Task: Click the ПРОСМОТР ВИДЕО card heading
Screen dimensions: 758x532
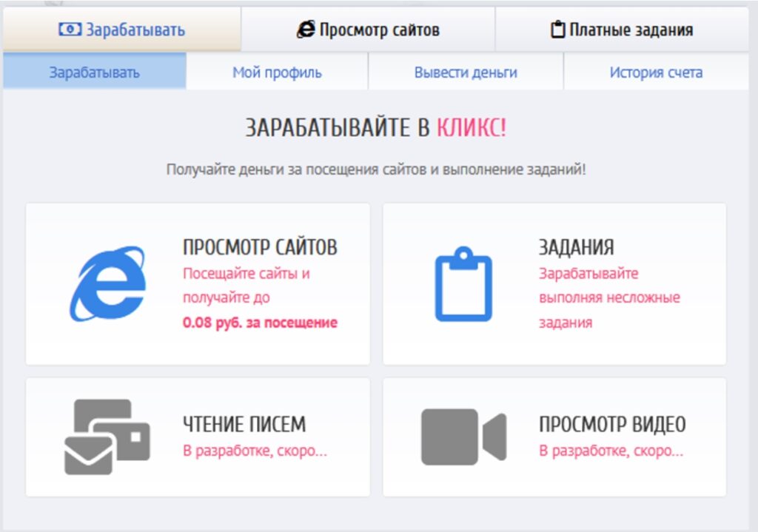Action: tap(612, 424)
